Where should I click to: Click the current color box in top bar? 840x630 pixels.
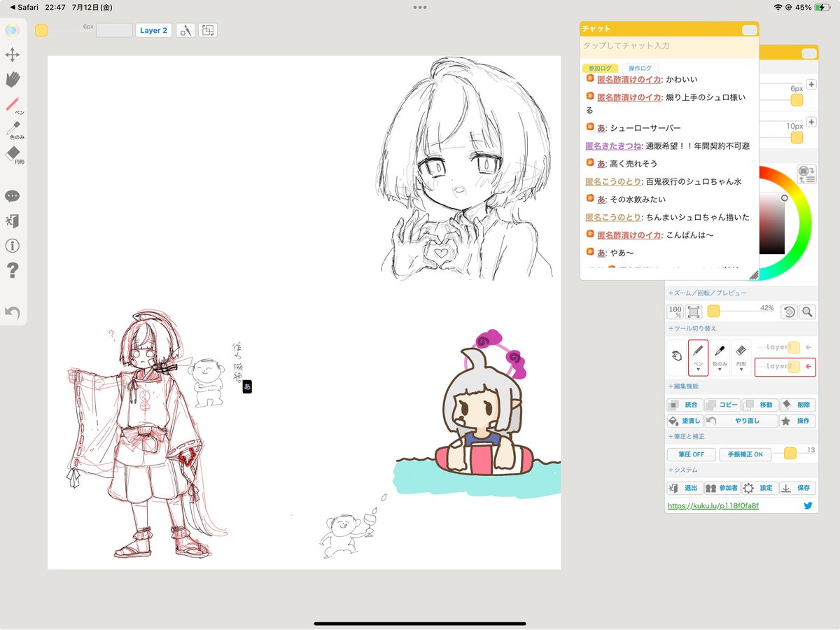[114, 31]
